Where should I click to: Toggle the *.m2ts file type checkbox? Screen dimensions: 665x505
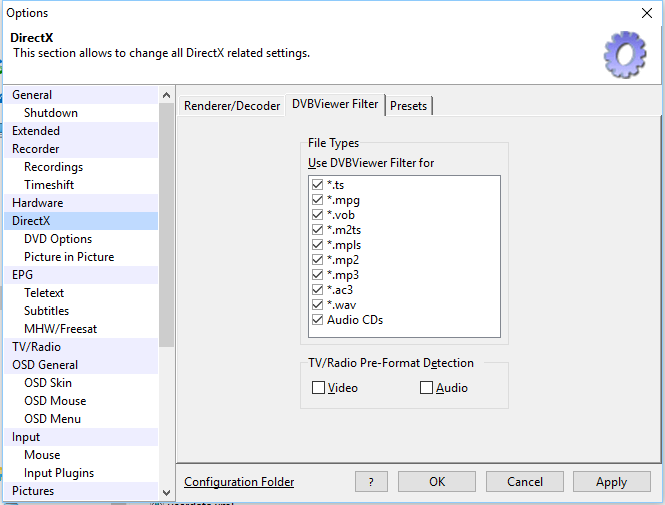click(318, 230)
